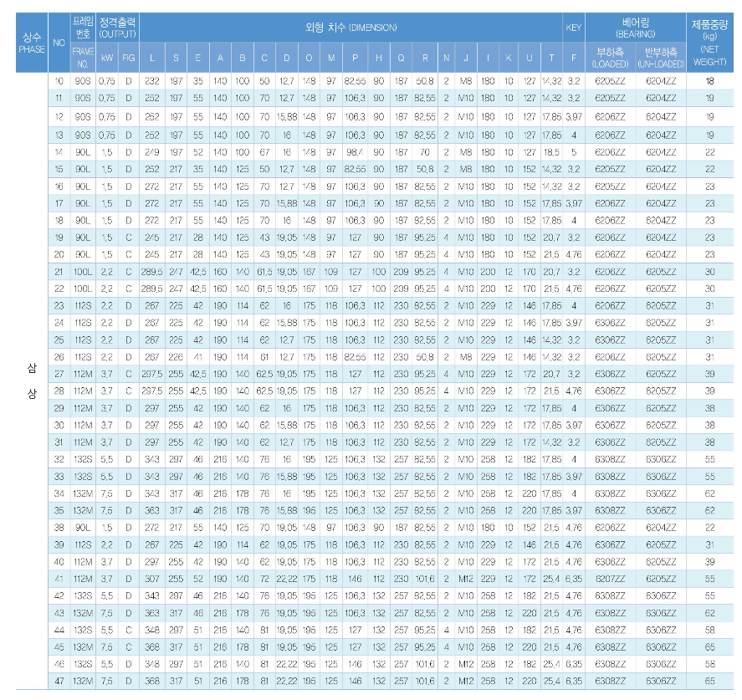Select J value "M8" in row NO 15
Image resolution: width=742 pixels, height=700 pixels.
click(466, 169)
